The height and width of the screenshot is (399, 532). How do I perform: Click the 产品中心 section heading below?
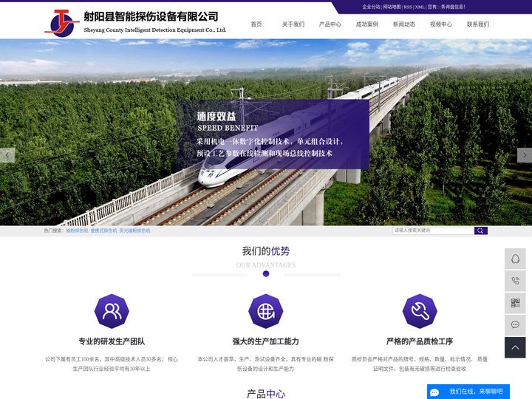click(266, 394)
